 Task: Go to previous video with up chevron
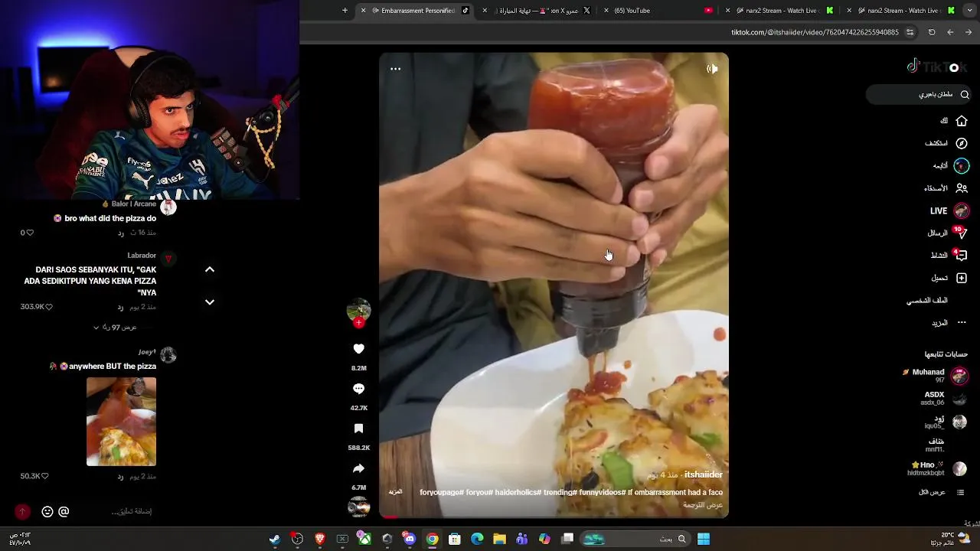pyautogui.click(x=210, y=269)
